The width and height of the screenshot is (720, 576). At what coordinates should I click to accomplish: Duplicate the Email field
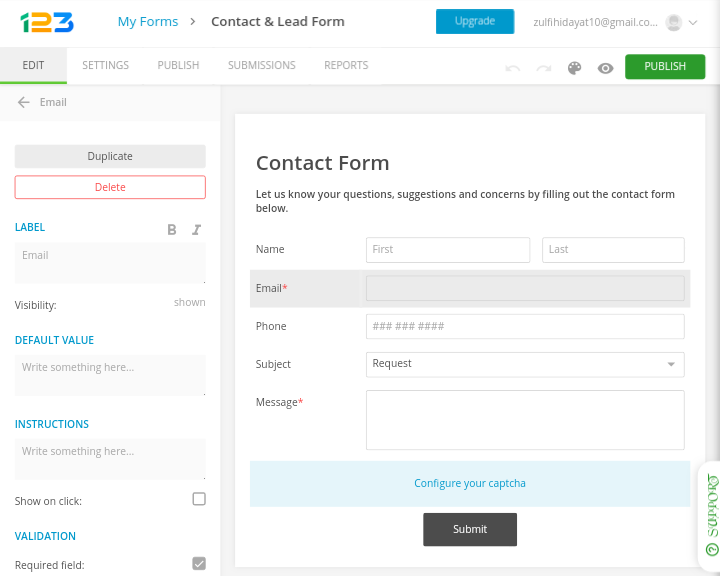click(110, 156)
